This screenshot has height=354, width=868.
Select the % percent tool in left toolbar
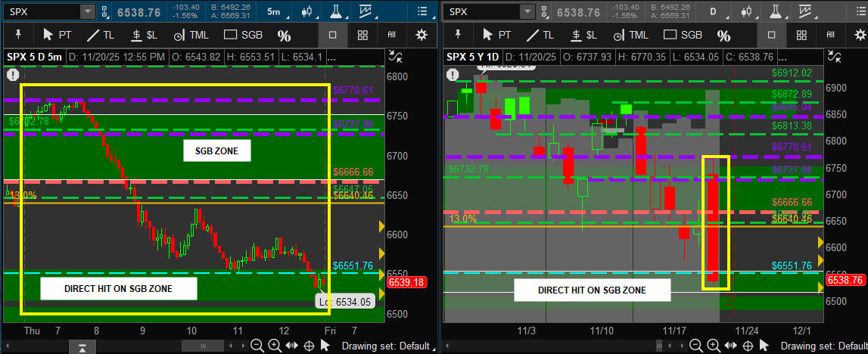click(x=284, y=36)
